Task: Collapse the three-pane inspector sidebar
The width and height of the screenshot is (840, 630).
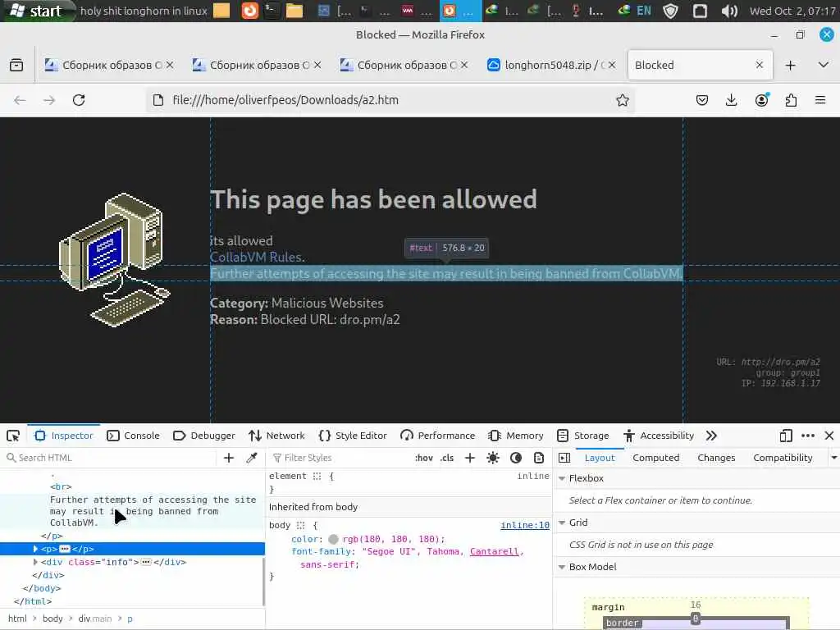Action: click(564, 458)
